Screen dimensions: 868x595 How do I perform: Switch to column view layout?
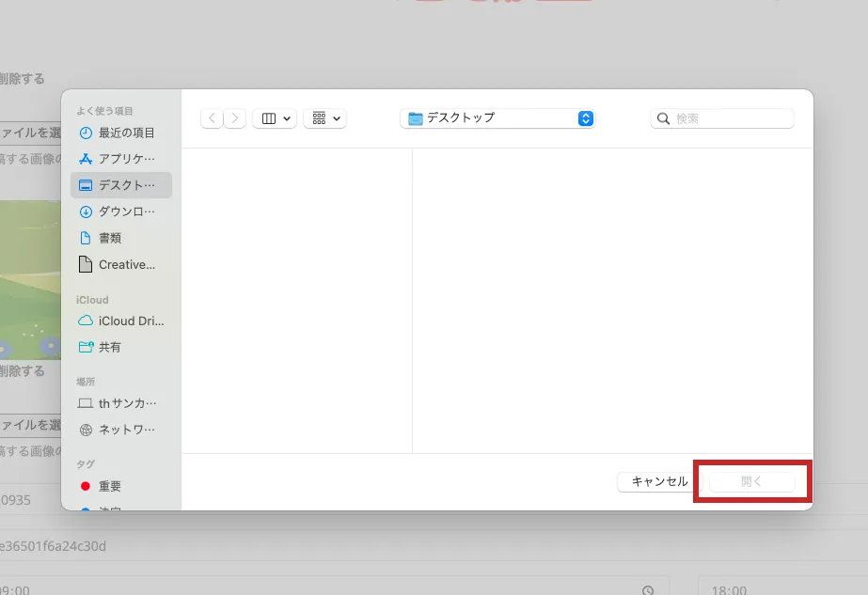[x=268, y=117]
